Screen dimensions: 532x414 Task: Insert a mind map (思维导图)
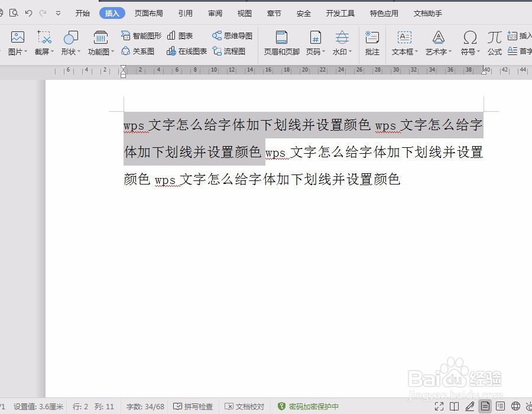tap(232, 35)
